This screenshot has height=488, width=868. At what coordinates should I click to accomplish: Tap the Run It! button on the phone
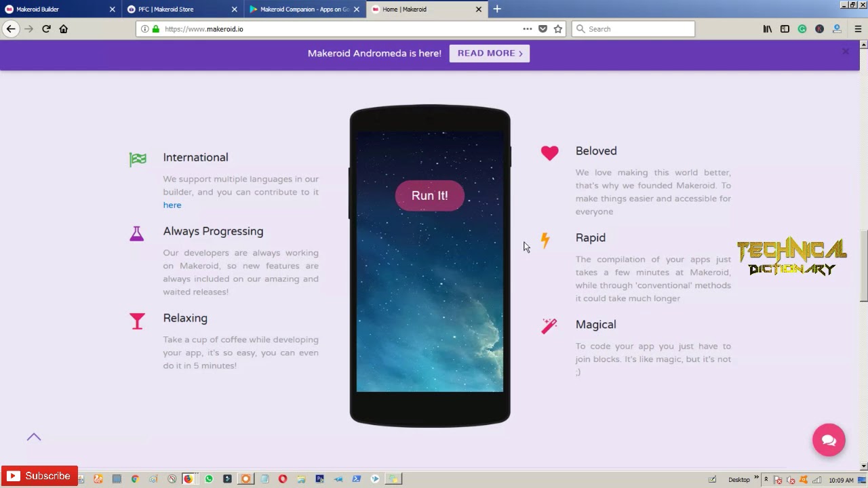coord(430,195)
